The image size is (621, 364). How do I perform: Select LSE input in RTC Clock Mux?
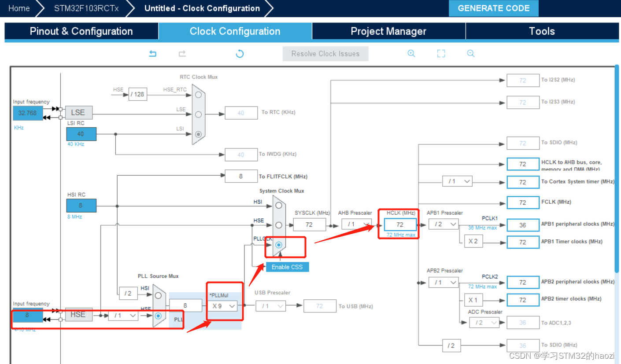pyautogui.click(x=198, y=114)
